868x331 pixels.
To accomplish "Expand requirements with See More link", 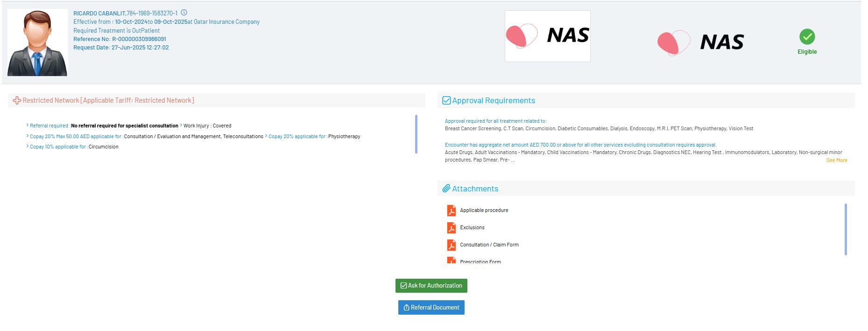I will coord(837,160).
